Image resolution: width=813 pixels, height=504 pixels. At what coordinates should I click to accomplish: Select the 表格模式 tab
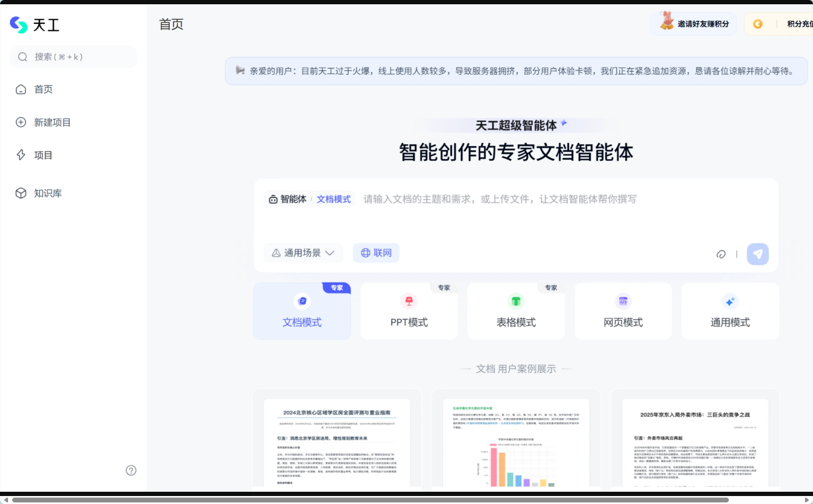516,311
